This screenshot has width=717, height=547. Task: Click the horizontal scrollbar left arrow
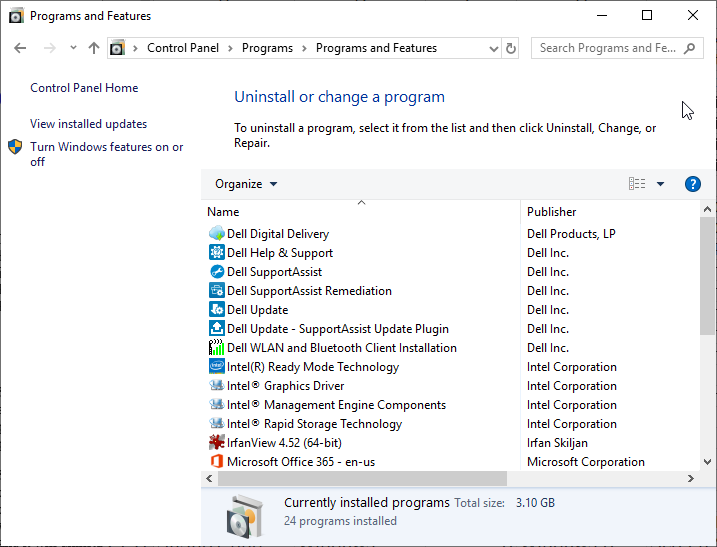click(x=209, y=478)
